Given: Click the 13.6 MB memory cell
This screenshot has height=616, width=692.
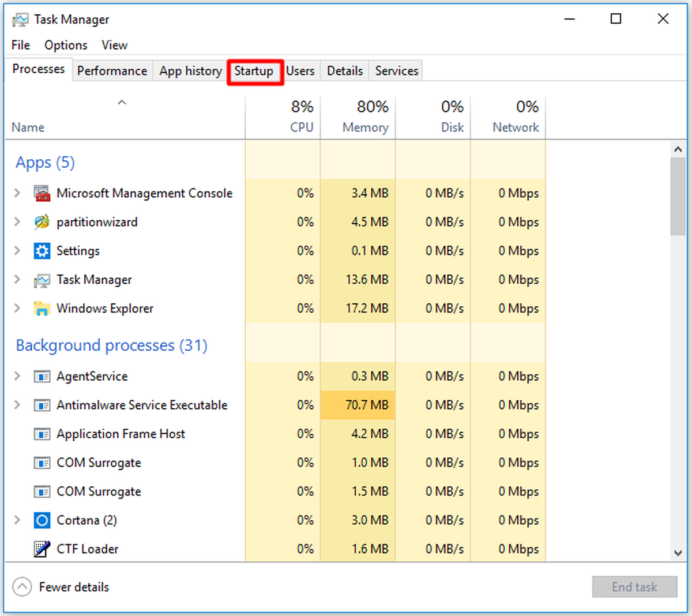Looking at the screenshot, I should (358, 280).
